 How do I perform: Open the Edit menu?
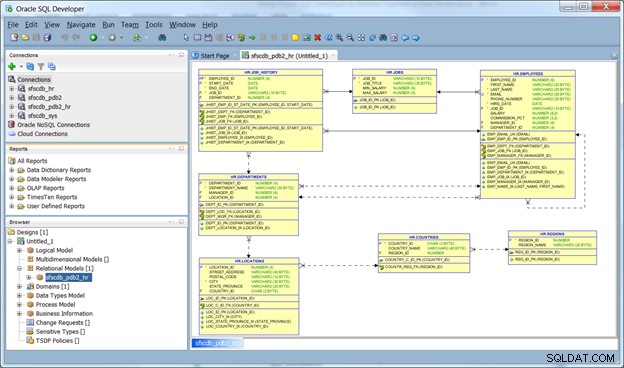[31, 25]
